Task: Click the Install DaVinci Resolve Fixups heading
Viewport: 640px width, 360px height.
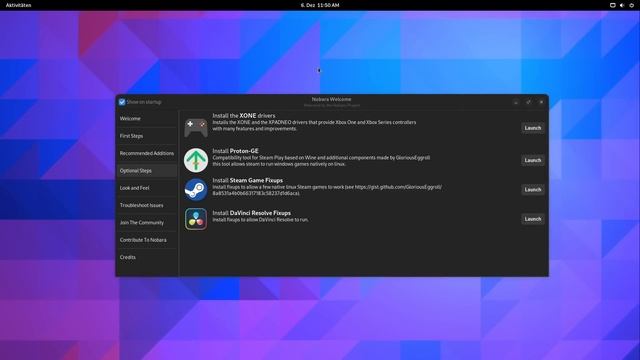Action: click(x=251, y=213)
